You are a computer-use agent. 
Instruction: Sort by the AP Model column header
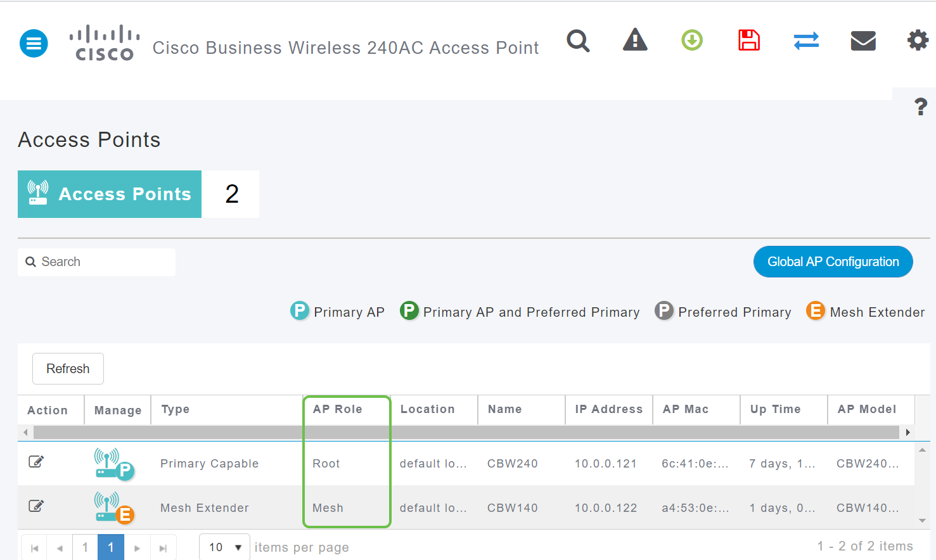pyautogui.click(x=867, y=409)
